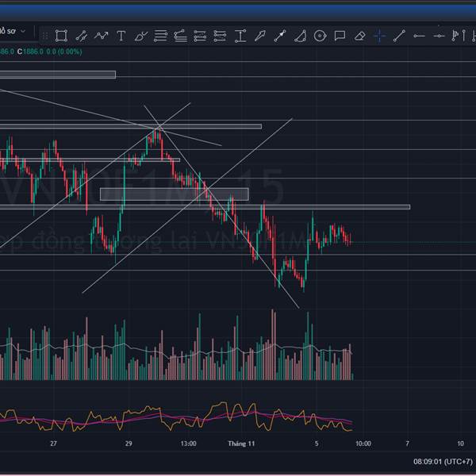Click the orange oscillator indicator line
Screen dimensions: 476x476
(x=224, y=403)
